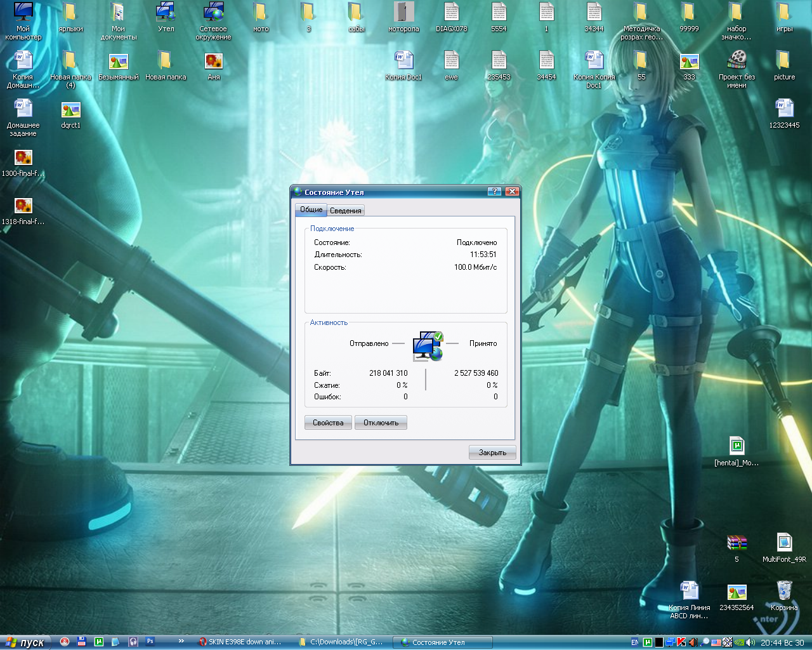This screenshot has width=812, height=650.
Task: Switch to the Сведения tab
Action: tap(346, 211)
